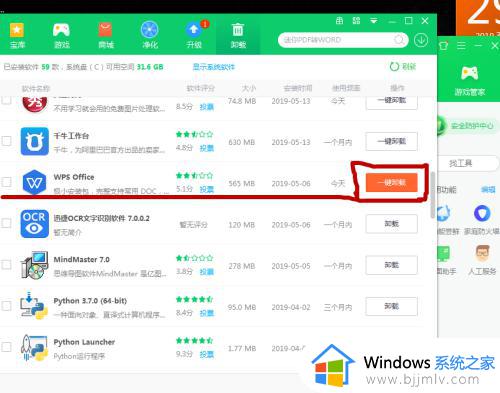Switch to the 游戏 tab

pos(61,35)
